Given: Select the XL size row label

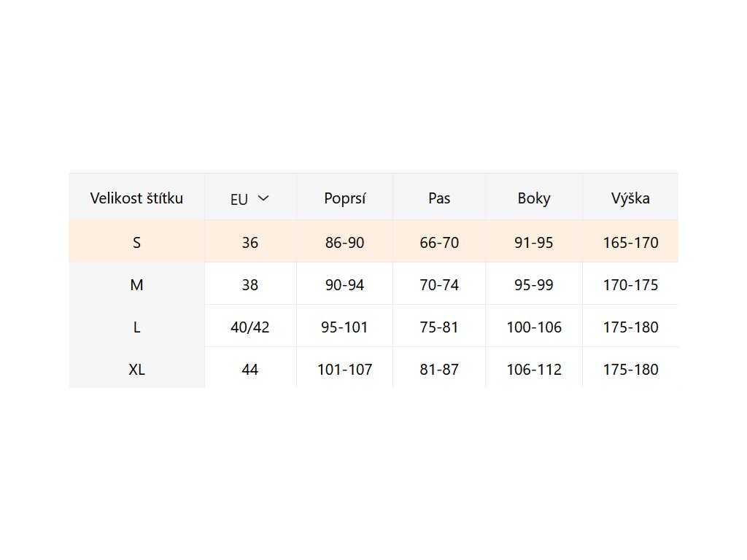Looking at the screenshot, I should (136, 370).
